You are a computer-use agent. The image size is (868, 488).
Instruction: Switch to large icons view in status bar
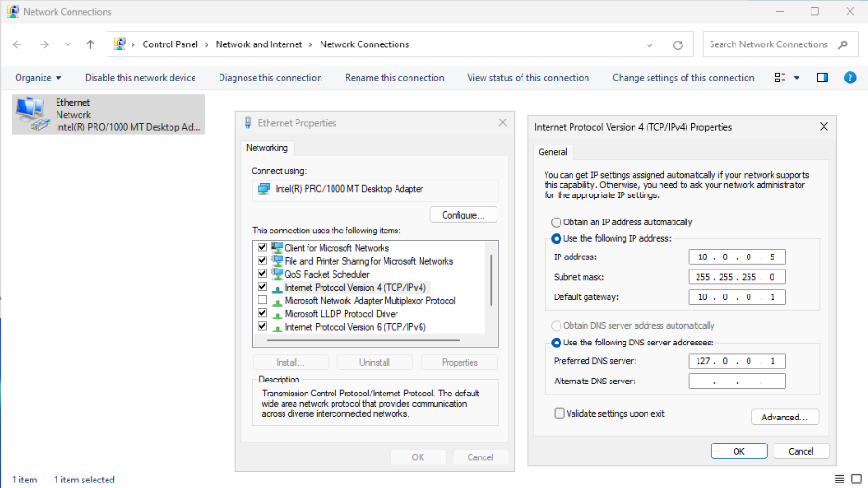[x=856, y=479]
